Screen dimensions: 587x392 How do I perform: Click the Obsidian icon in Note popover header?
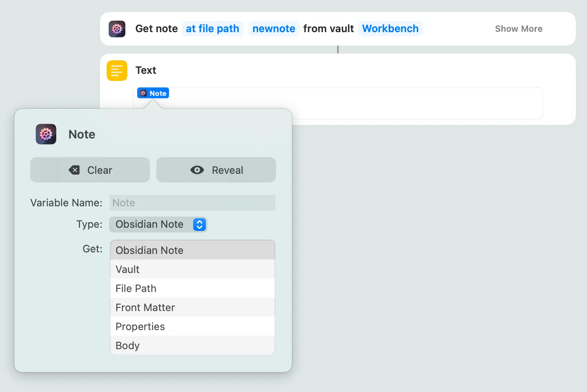click(46, 134)
